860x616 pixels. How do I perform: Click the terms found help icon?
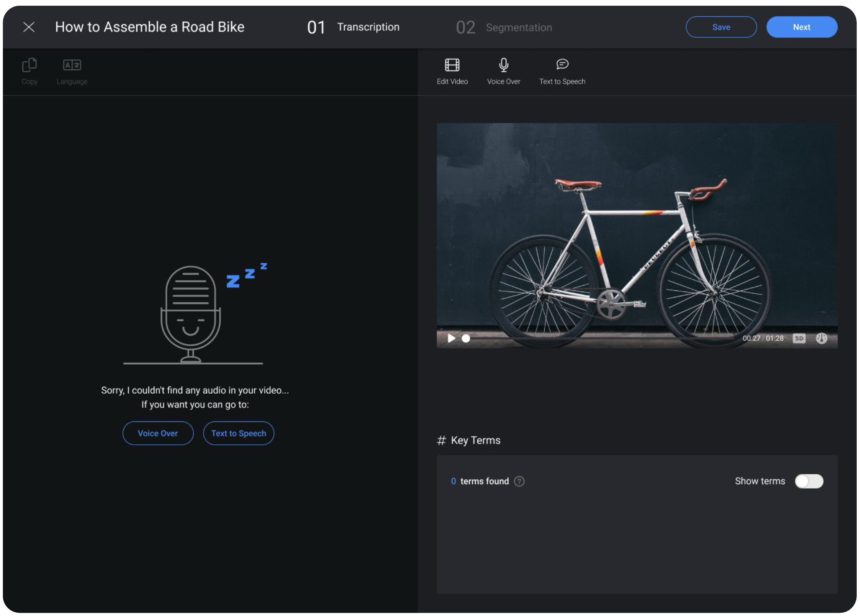[519, 481]
